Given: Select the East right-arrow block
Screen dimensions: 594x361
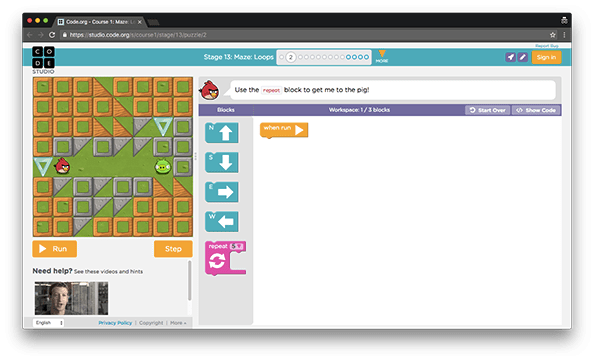Looking at the screenshot, I should [222, 192].
